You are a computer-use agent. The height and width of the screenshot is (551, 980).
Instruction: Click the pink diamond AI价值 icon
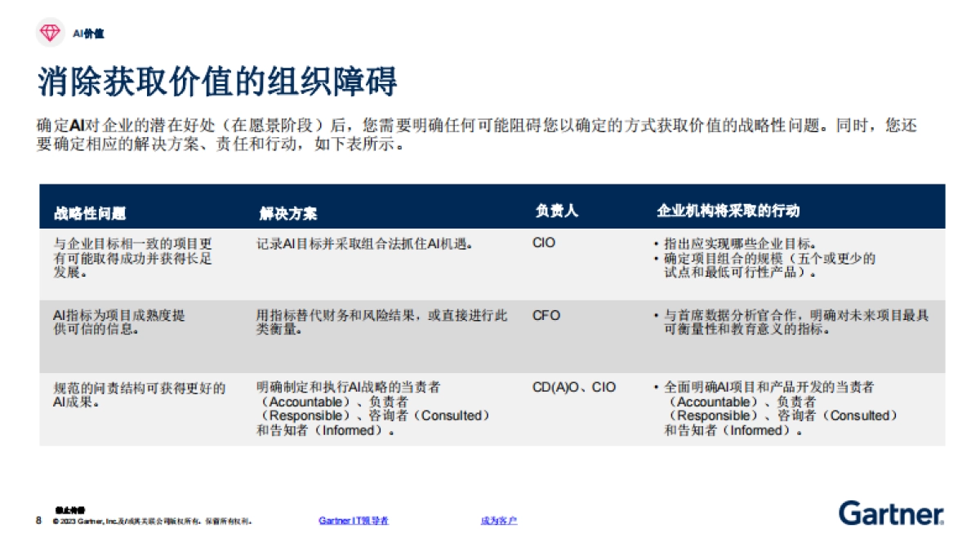click(x=51, y=33)
